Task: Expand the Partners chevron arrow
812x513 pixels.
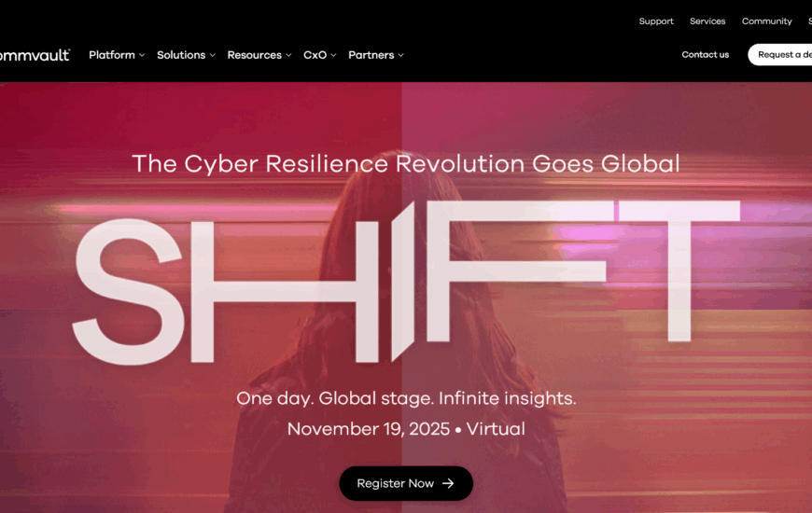Action: coord(400,55)
